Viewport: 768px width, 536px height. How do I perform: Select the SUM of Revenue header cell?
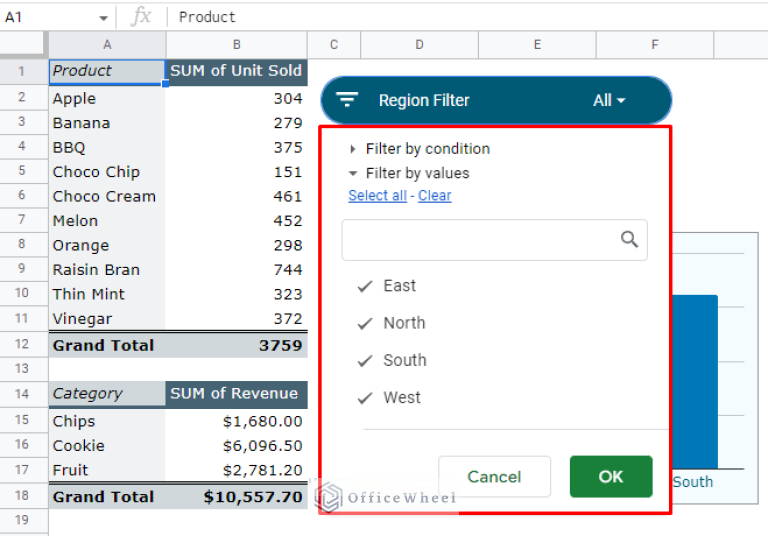point(236,394)
